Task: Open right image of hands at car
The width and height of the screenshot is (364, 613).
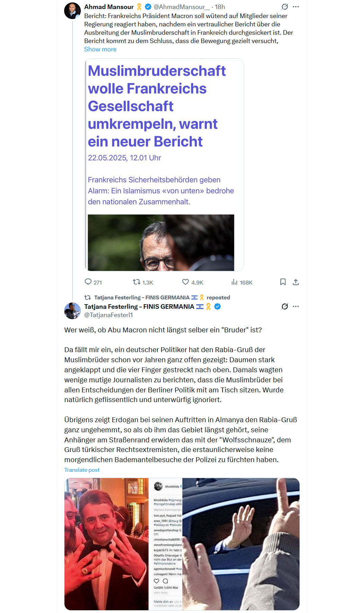Action: point(241,544)
